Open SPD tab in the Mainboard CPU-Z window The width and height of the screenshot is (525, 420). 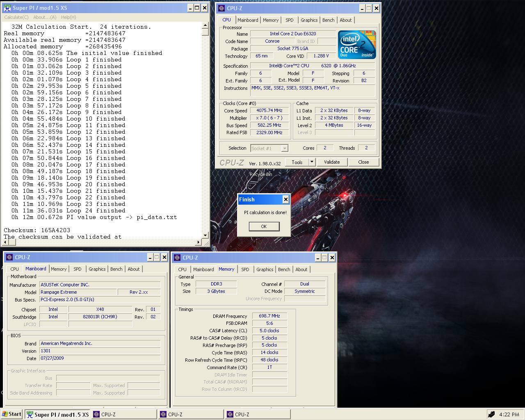tap(78, 269)
